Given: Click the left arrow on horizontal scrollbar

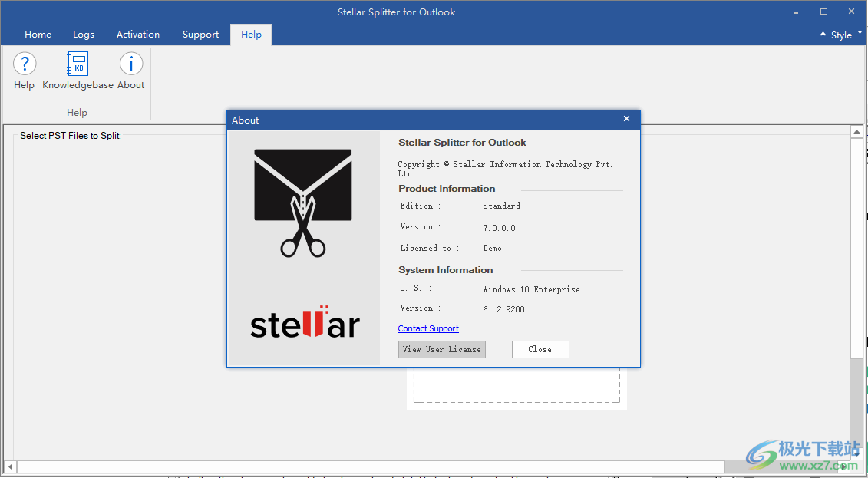Looking at the screenshot, I should pyautogui.click(x=10, y=466).
